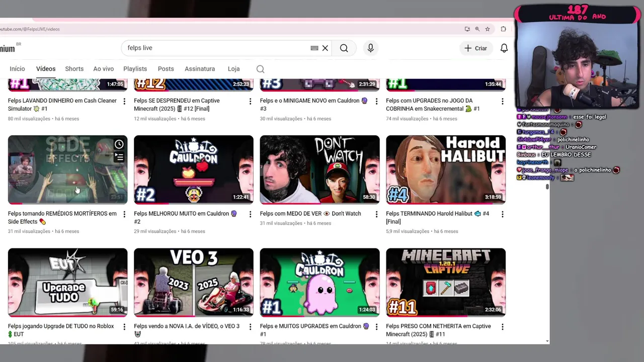Image resolution: width=644 pixels, height=362 pixels.
Task: Open title 'Felps LAVANDO DINHEIRO em Cash Cleaner'
Action: click(x=62, y=105)
